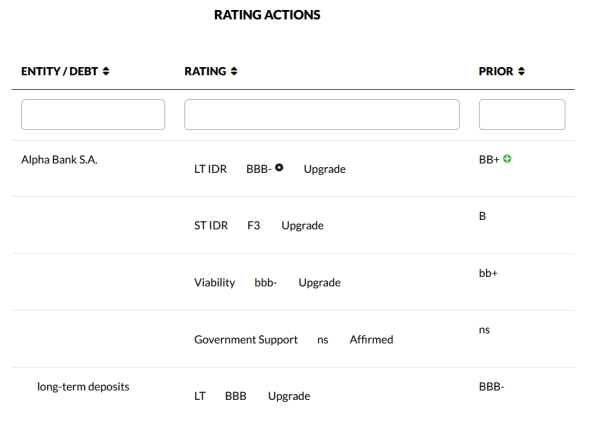
Task: Click sort arrows beside the Rating header
Action: coord(234,72)
